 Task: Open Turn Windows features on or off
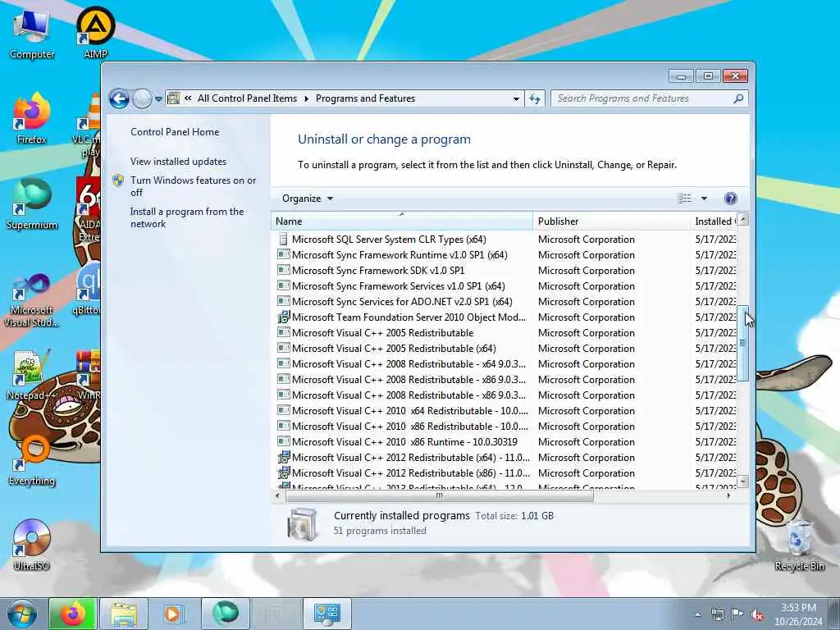[x=193, y=186]
